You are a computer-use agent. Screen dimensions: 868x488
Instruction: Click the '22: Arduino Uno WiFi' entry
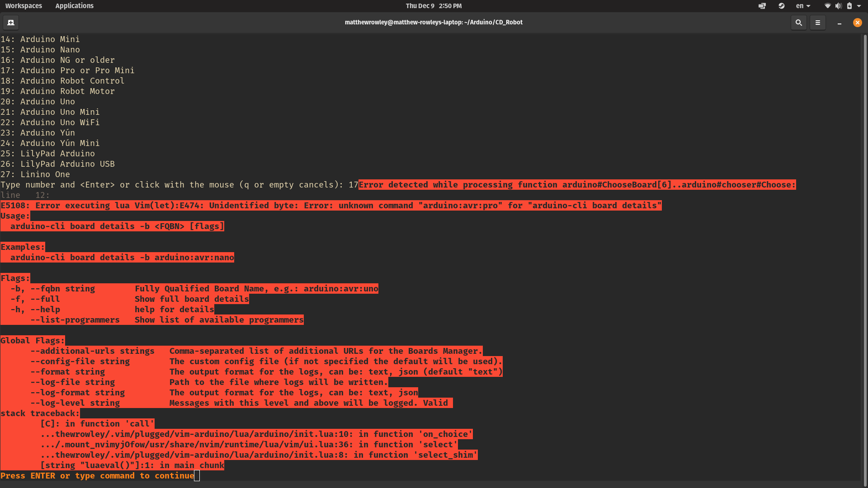50,122
